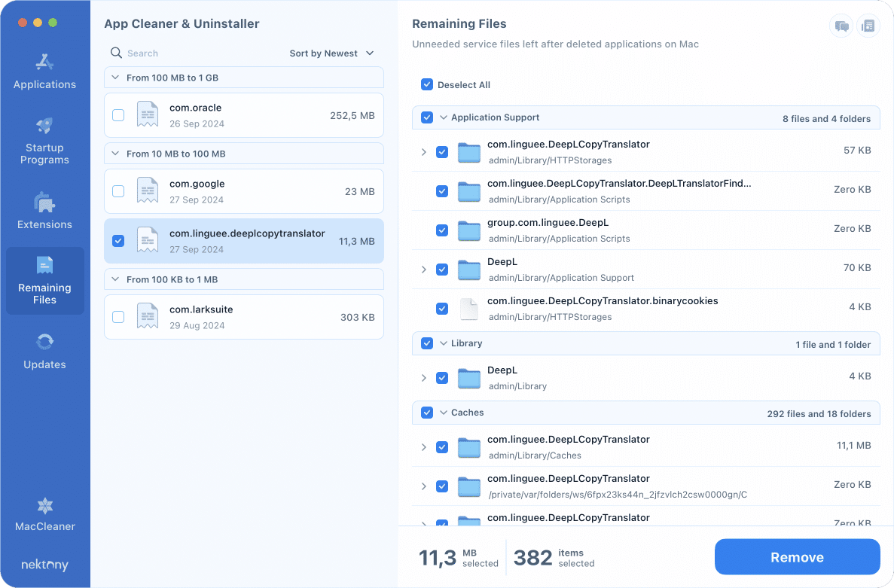Viewport: 894px width, 588px height.
Task: Collapse From 100 MB to 1 GB group
Action: [x=116, y=78]
